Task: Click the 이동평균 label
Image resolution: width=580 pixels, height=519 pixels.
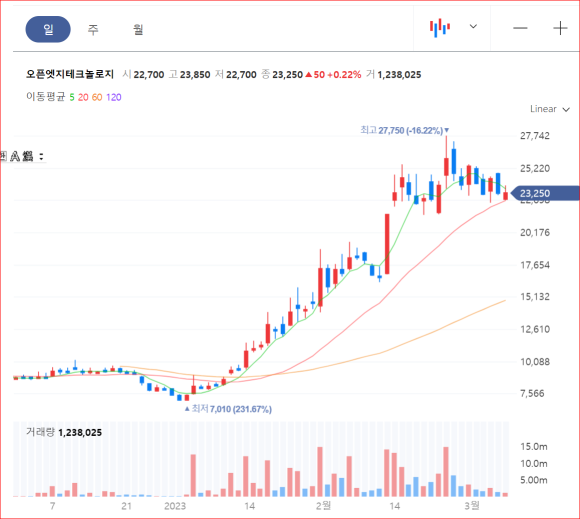Action: (45, 97)
